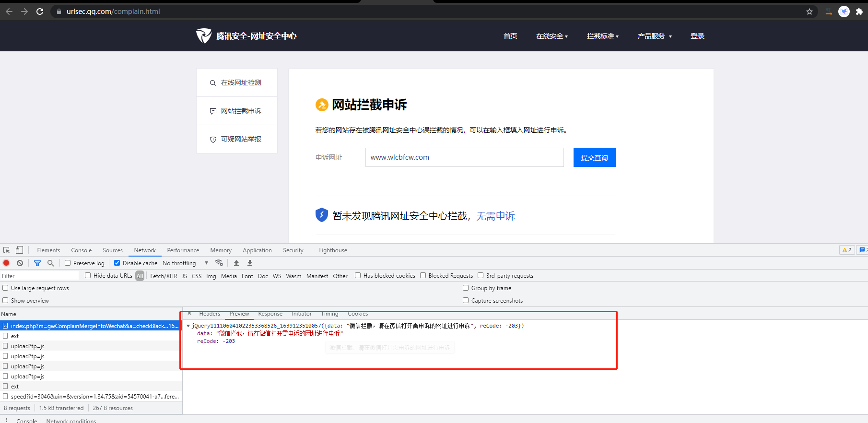Viewport: 868px width, 423px height.
Task: Check Has blocked cookies filter
Action: (x=358, y=275)
